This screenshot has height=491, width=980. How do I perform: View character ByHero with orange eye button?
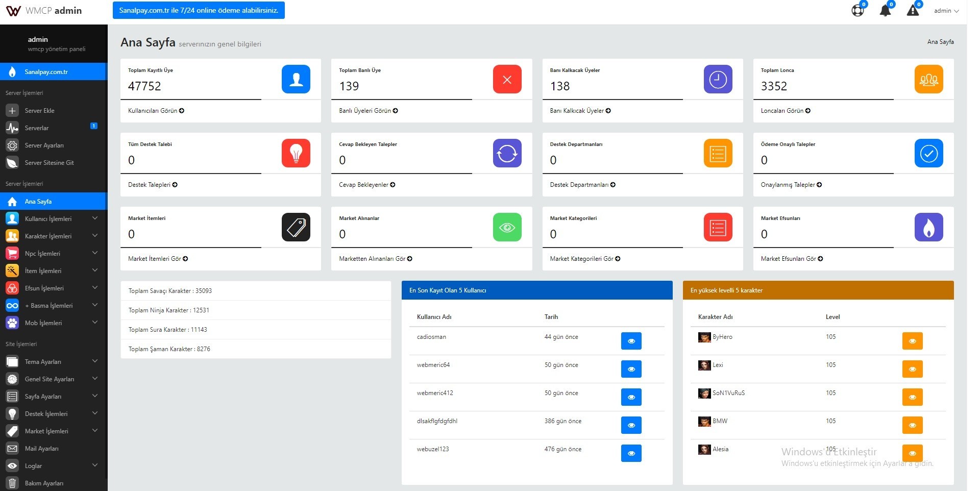click(912, 341)
